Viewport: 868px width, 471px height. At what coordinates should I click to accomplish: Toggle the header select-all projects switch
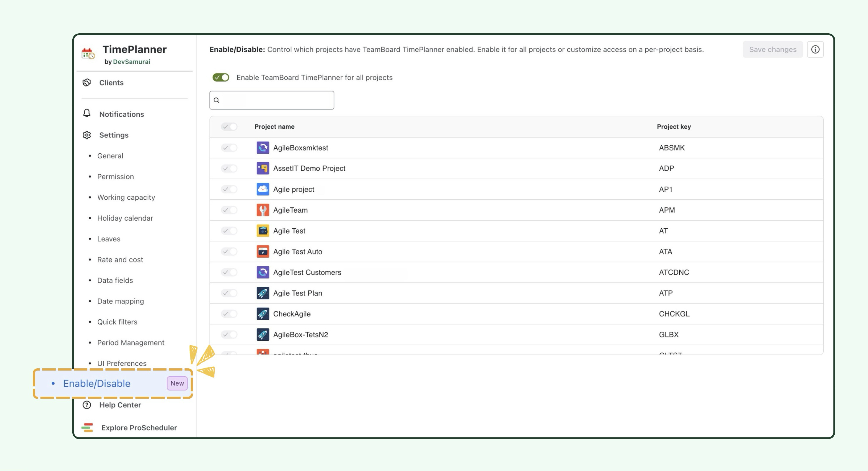[x=229, y=127]
